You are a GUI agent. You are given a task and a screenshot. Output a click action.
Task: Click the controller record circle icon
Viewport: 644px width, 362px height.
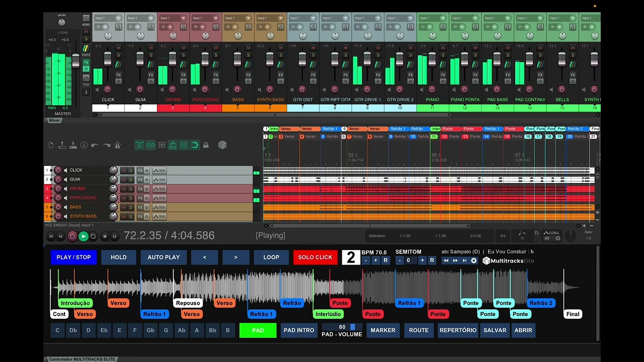[x=473, y=260]
